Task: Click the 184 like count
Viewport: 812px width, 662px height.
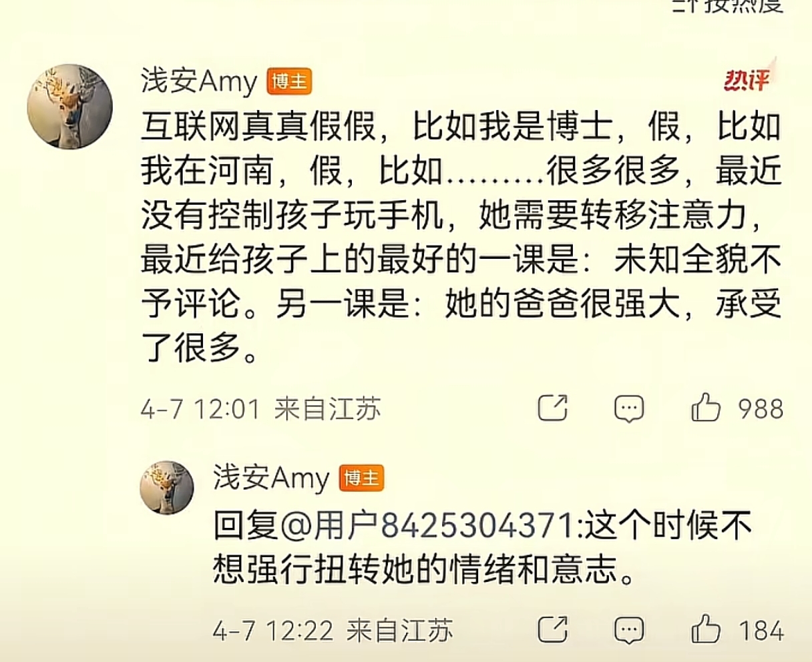Action: click(x=760, y=630)
